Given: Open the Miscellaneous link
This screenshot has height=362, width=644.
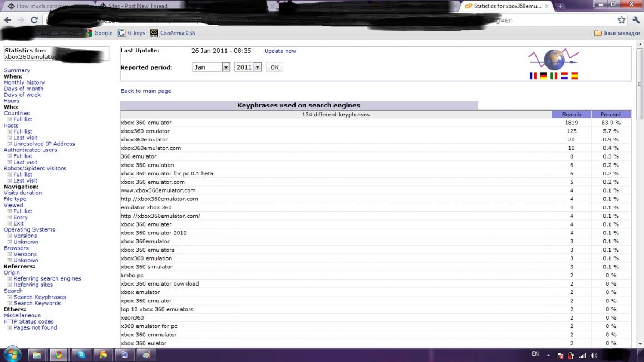Looking at the screenshot, I should click(x=22, y=316).
